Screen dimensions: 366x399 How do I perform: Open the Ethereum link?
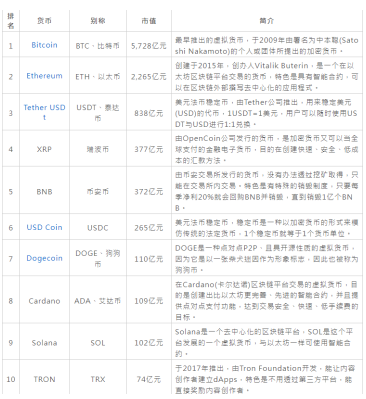[x=44, y=76]
